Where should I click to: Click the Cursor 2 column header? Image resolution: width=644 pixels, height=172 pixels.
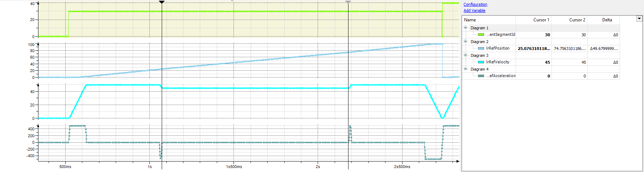(x=577, y=20)
